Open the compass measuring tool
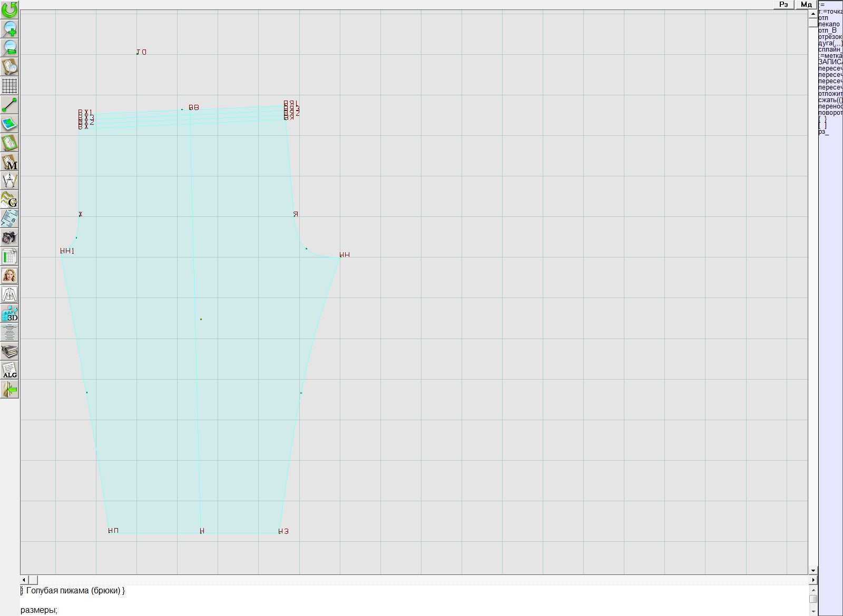Image resolution: width=843 pixels, height=616 pixels. tap(9, 181)
